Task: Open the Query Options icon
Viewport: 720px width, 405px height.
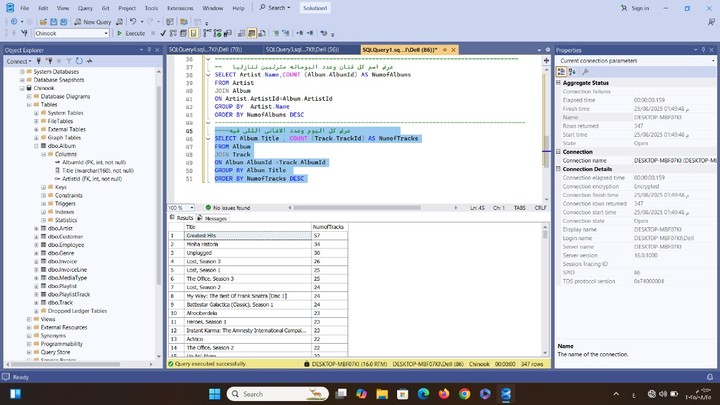Action: (183, 33)
